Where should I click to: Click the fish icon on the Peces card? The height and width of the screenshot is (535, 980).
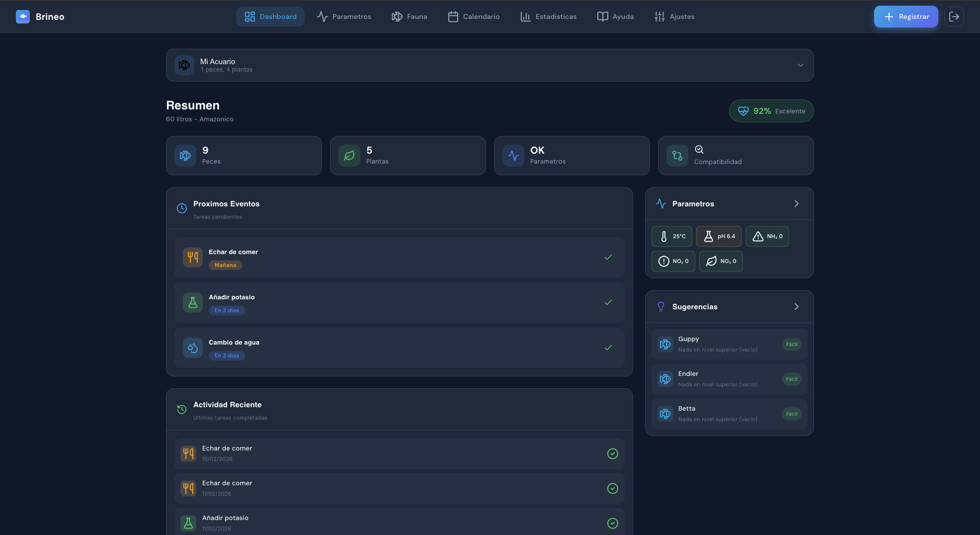point(184,156)
